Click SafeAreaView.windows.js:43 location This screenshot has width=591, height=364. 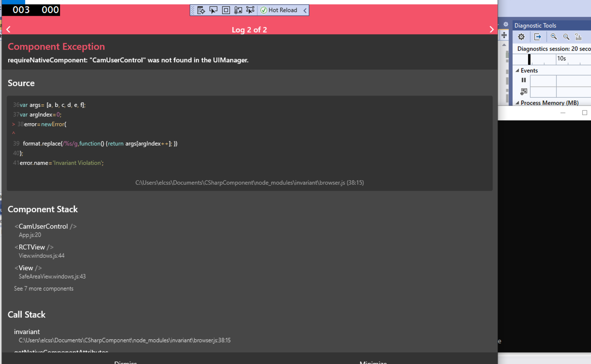pos(52,276)
